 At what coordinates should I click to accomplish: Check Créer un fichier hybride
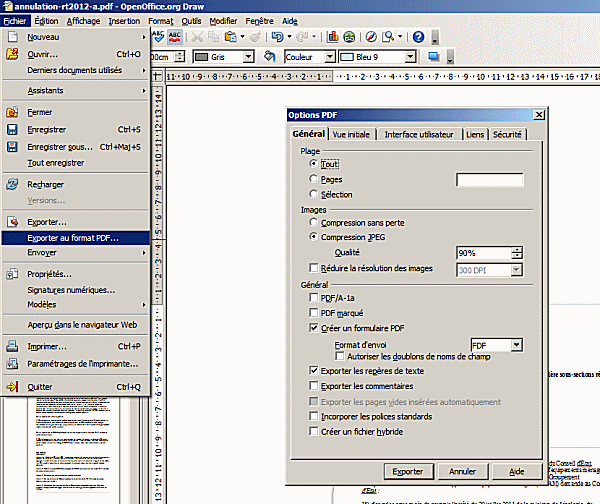313,431
